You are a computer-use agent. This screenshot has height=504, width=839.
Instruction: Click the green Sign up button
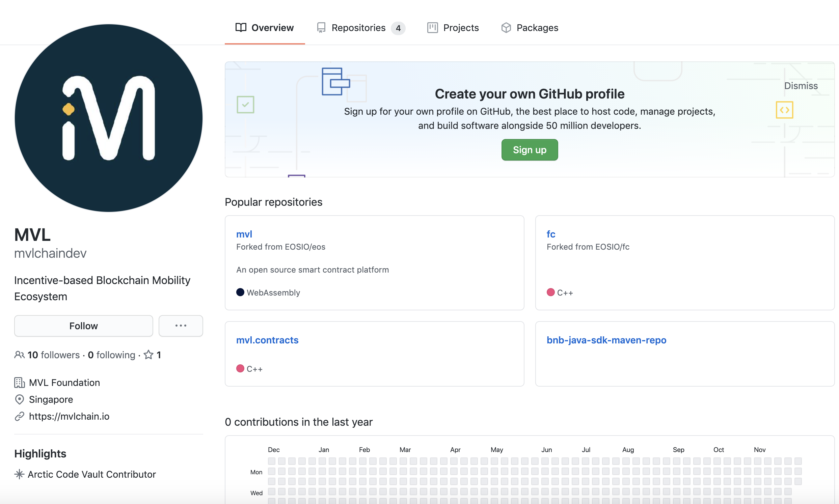[x=530, y=150]
